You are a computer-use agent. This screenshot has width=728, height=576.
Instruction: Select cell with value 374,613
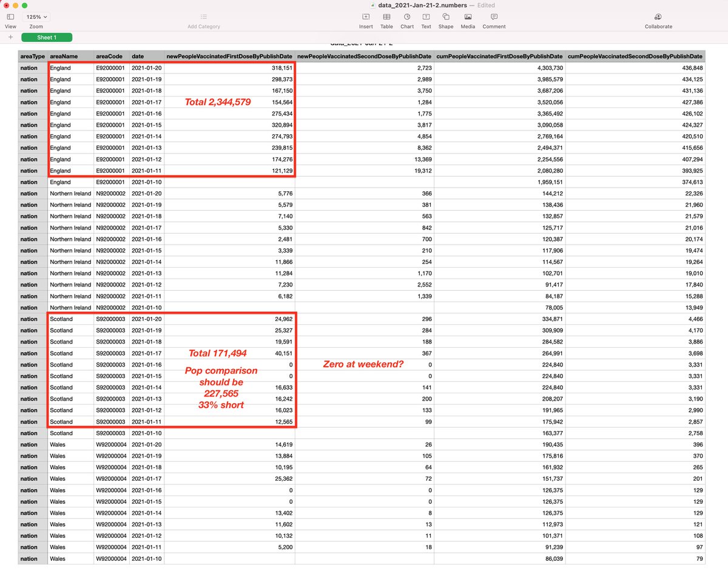[x=636, y=182]
